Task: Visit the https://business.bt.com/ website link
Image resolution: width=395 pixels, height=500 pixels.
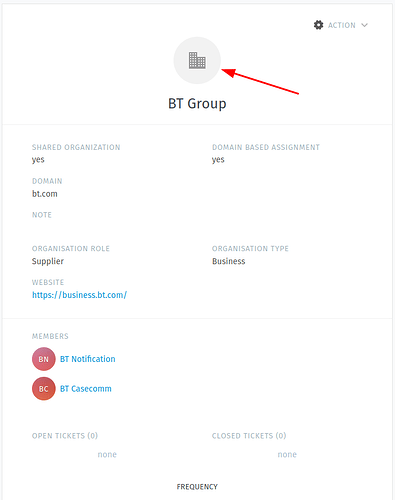Action: (x=79, y=295)
